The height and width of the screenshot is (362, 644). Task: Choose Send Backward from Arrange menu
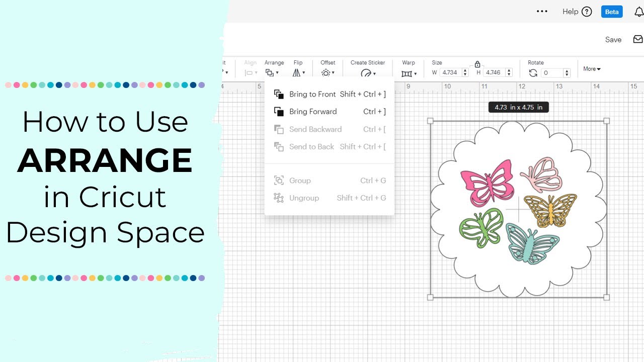(x=330, y=129)
